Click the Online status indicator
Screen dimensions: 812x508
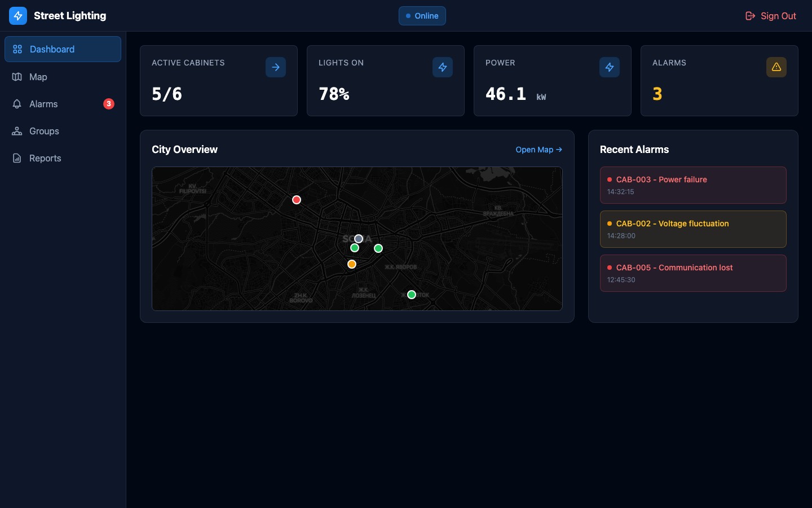point(422,16)
